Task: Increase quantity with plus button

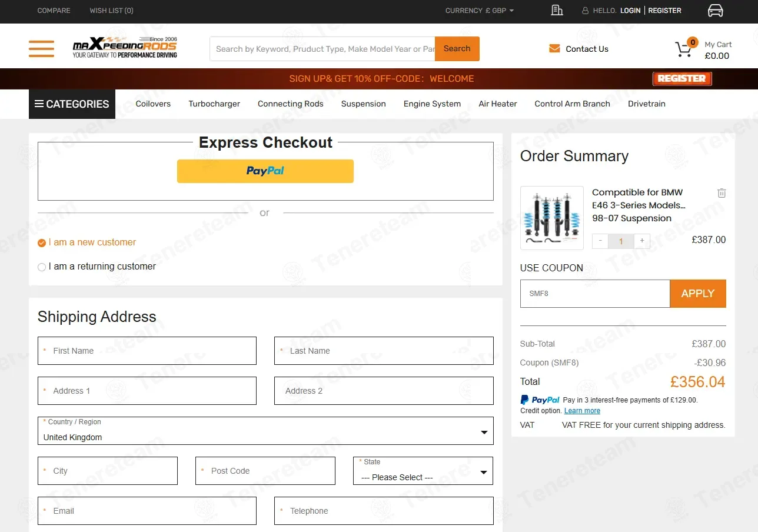Action: pyautogui.click(x=642, y=241)
